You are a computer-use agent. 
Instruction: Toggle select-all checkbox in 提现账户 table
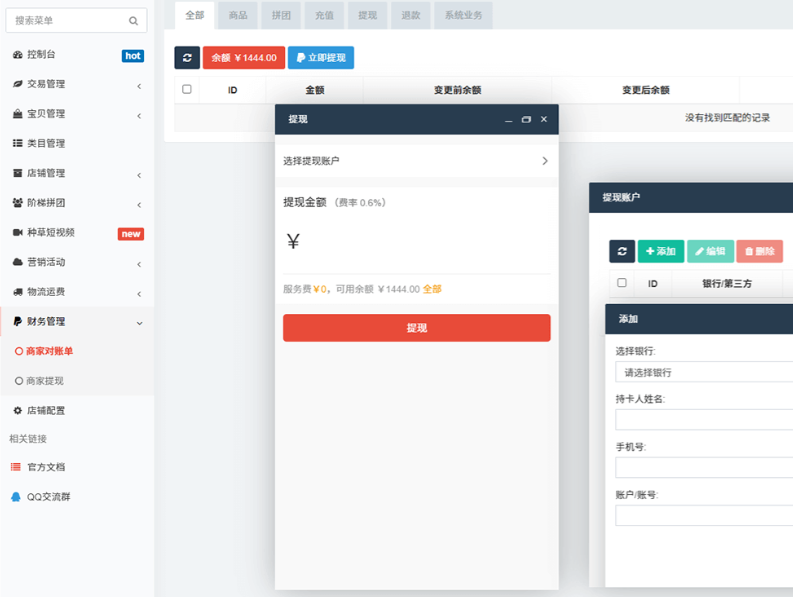point(622,283)
